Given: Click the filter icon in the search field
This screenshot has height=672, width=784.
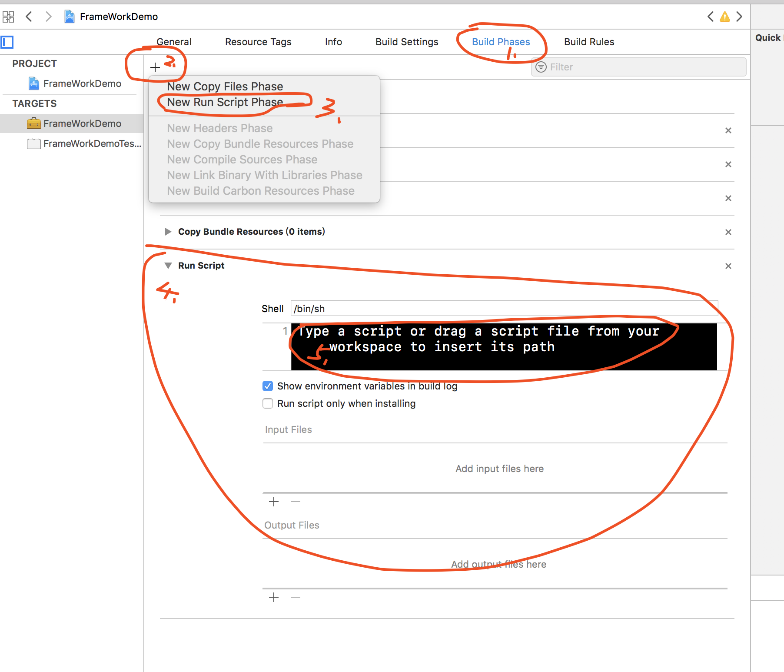Looking at the screenshot, I should tap(541, 67).
